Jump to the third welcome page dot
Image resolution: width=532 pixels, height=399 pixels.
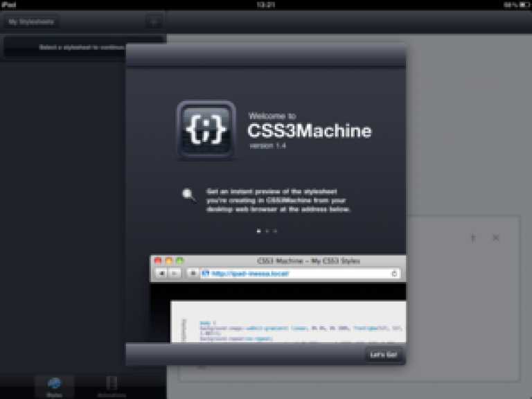[275, 231]
